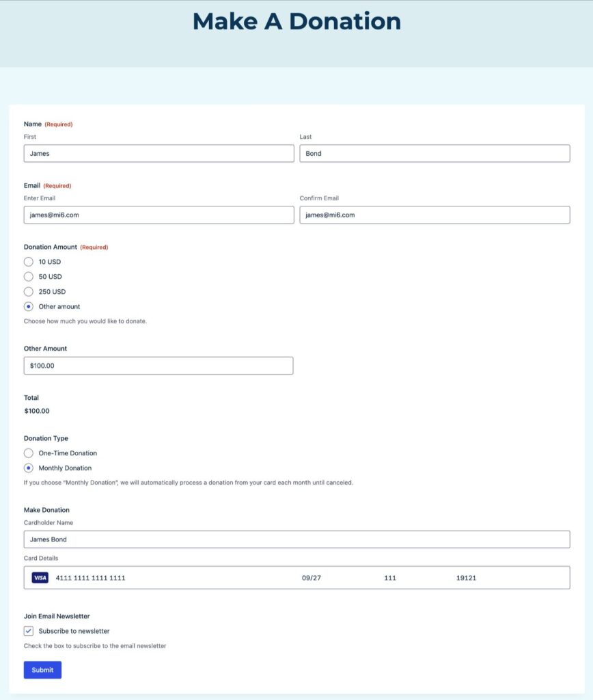Focus the Last name field with Bond
This screenshot has height=700, width=593.
[x=435, y=154]
